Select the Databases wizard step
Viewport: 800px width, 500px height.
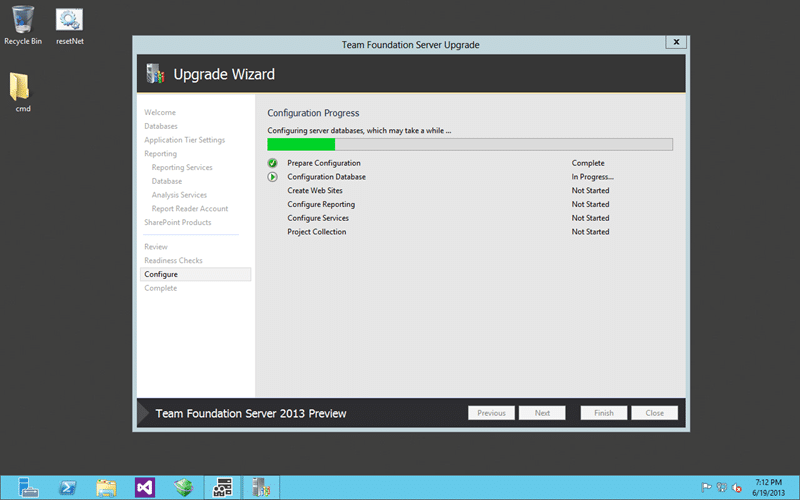(x=161, y=126)
